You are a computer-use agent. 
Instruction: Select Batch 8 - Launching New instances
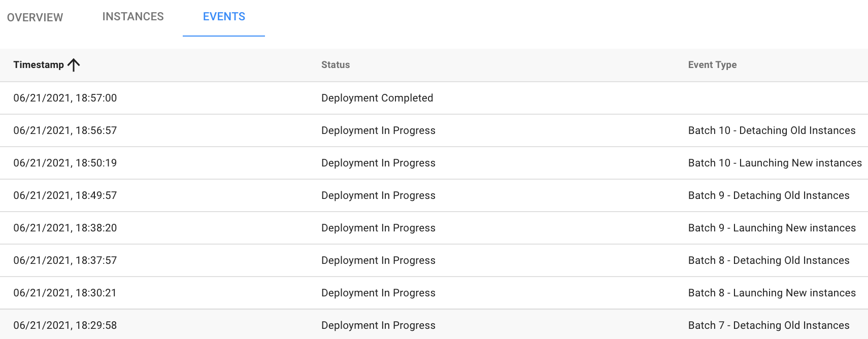[772, 293]
